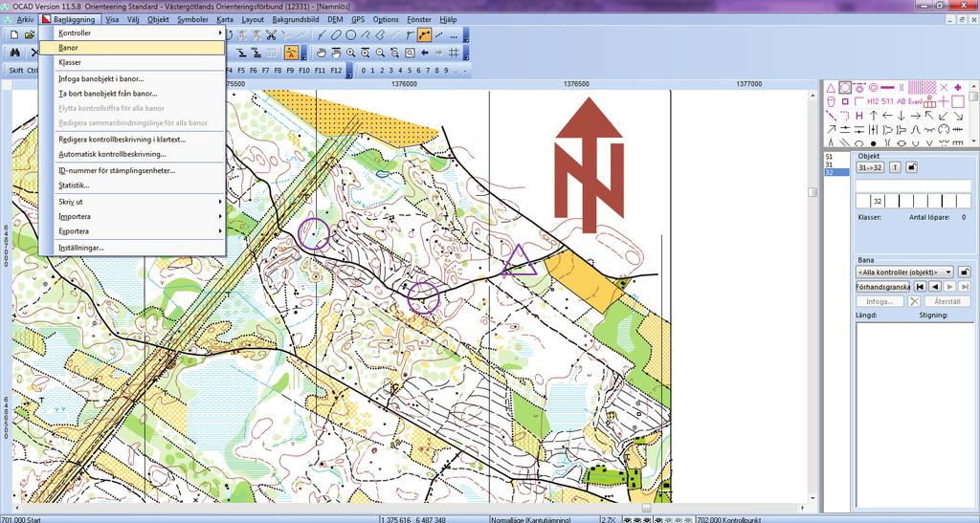Select the left arrow description symbol

pyautogui.click(x=887, y=116)
